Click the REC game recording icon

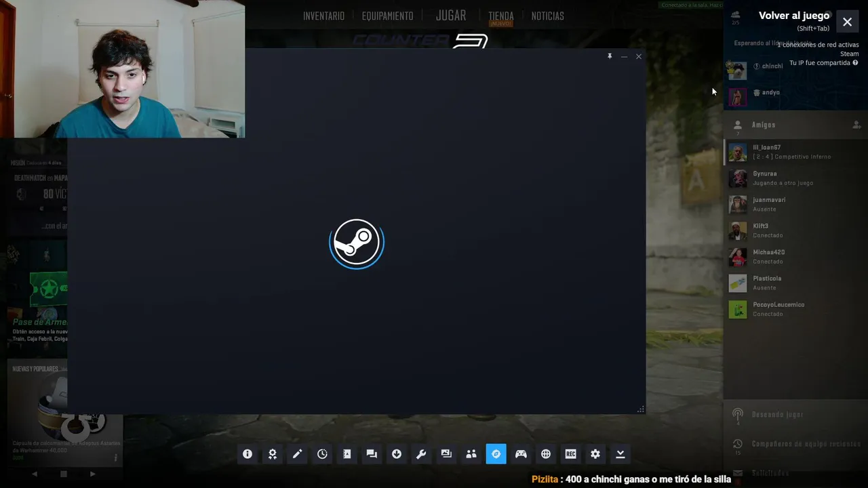pos(571,454)
